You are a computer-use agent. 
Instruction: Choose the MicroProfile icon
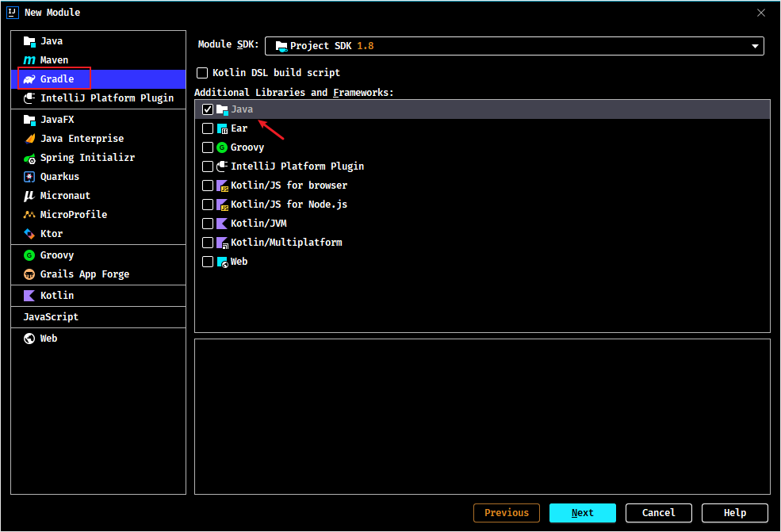(29, 215)
